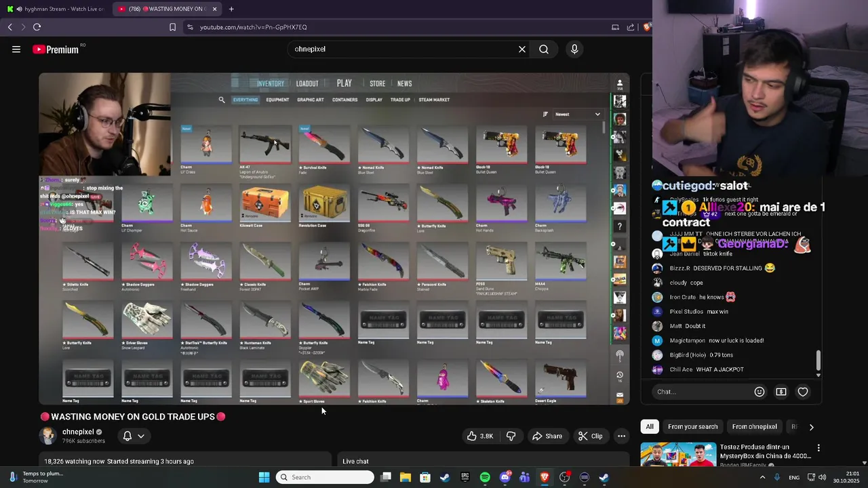This screenshot has width=868, height=488.
Task: Open Microsoft Store from the taskbar
Action: coord(425,477)
